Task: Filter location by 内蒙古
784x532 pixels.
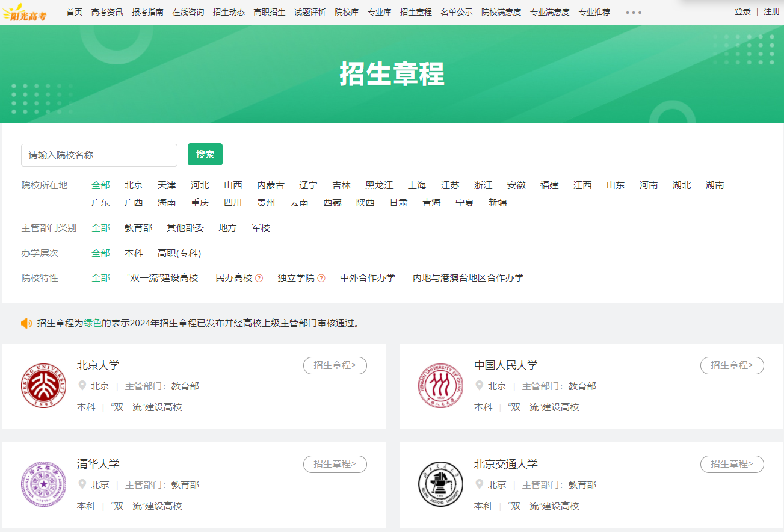Action: click(271, 185)
